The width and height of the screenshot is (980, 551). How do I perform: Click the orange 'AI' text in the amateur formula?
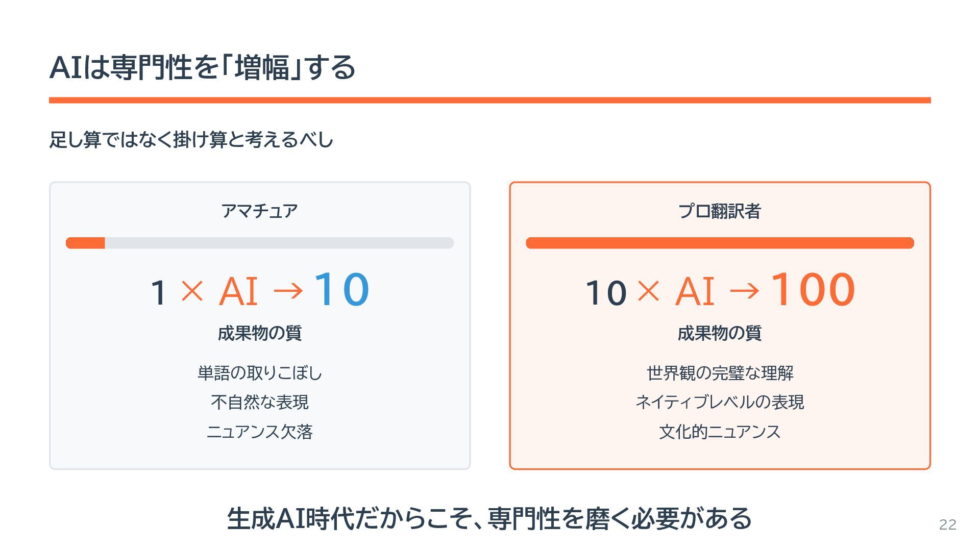point(238,292)
